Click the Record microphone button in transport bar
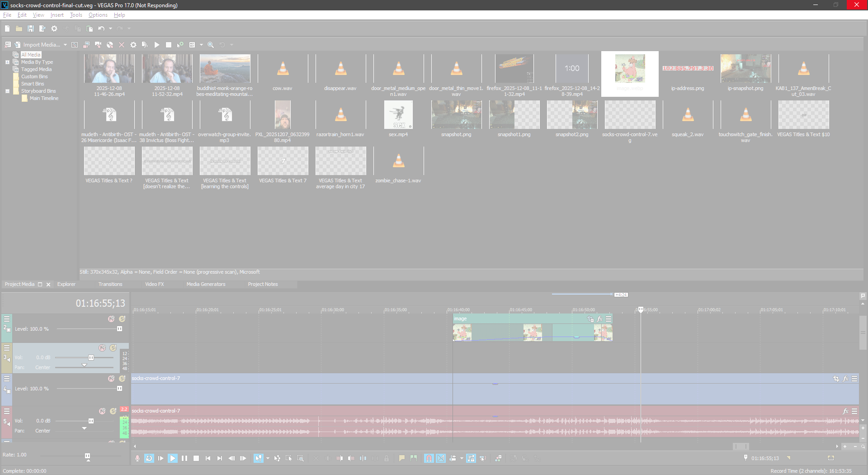The image size is (868, 475). coord(137,458)
